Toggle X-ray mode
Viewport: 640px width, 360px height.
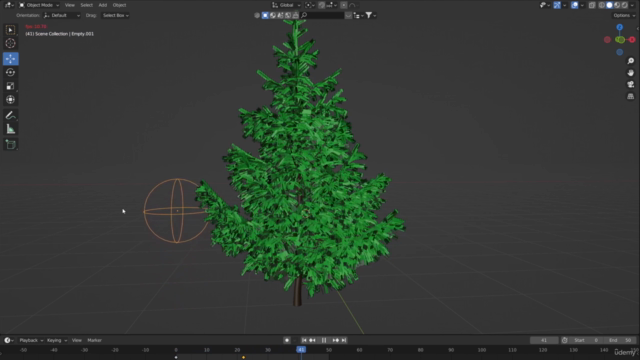(592, 5)
